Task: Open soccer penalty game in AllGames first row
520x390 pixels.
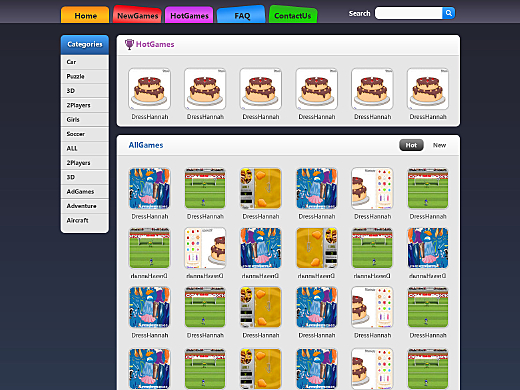Action: click(205, 189)
